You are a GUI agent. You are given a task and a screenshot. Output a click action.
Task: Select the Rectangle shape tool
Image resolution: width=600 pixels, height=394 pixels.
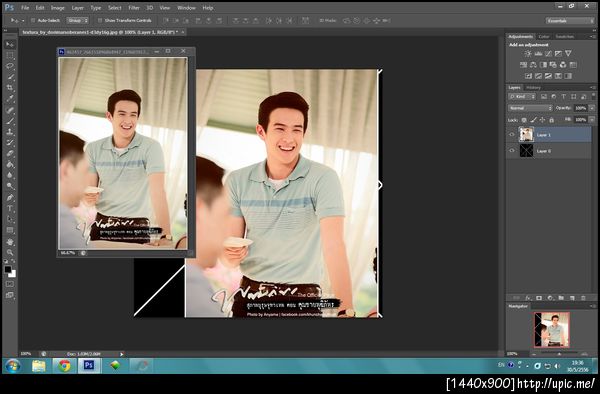(x=10, y=230)
